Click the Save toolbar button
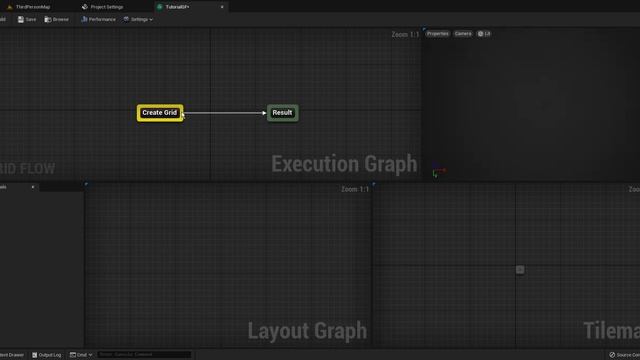This screenshot has height=360, width=640. point(27,19)
